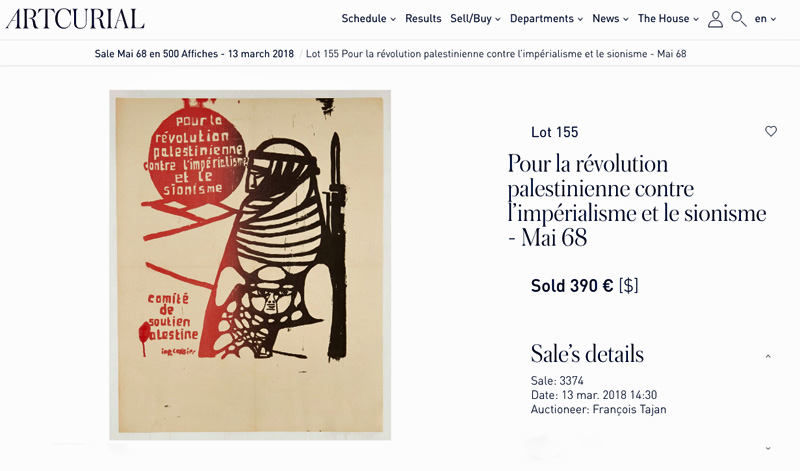Collapse the Sale's details section

point(768,356)
